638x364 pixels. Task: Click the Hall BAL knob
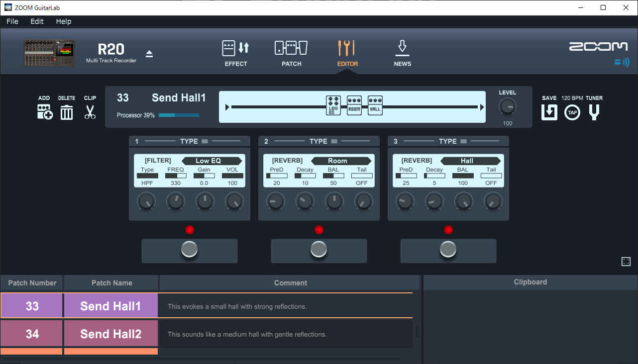(464, 201)
